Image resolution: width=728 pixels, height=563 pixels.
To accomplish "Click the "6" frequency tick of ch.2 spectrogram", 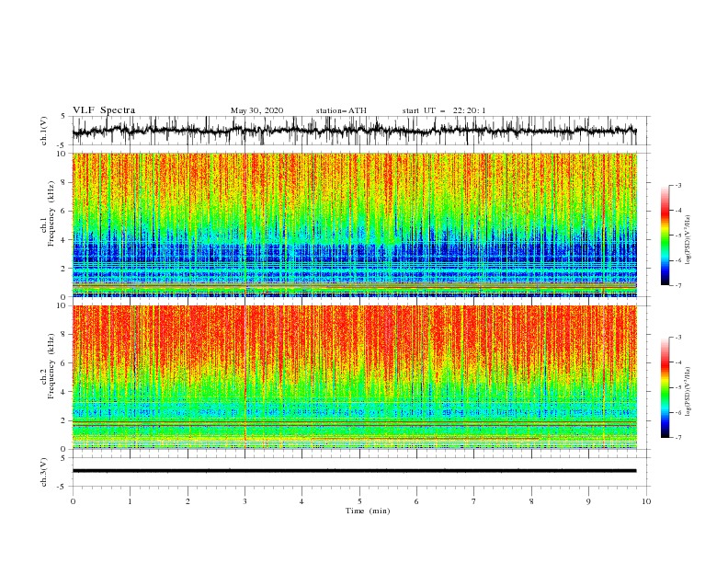I will 65,363.
